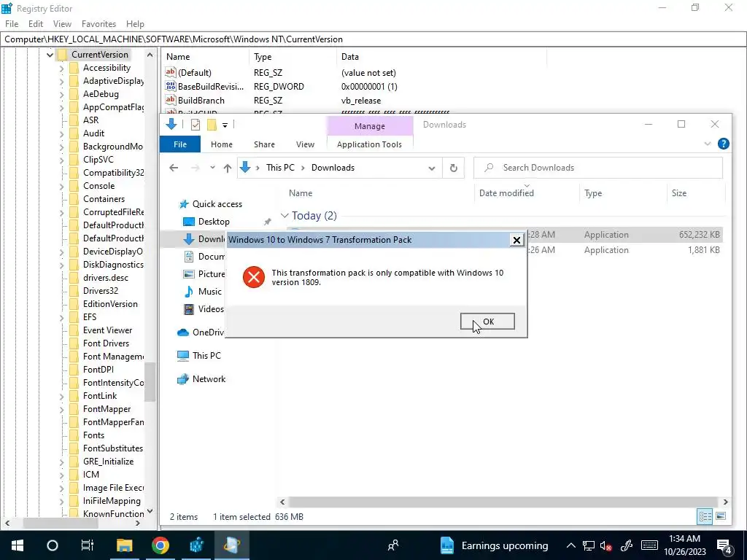Switch Explorer to large icons view
This screenshot has height=560, width=747.
pos(721,516)
